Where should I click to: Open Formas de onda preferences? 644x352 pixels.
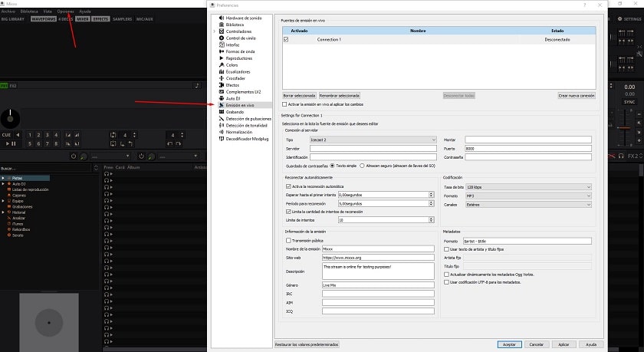point(240,51)
